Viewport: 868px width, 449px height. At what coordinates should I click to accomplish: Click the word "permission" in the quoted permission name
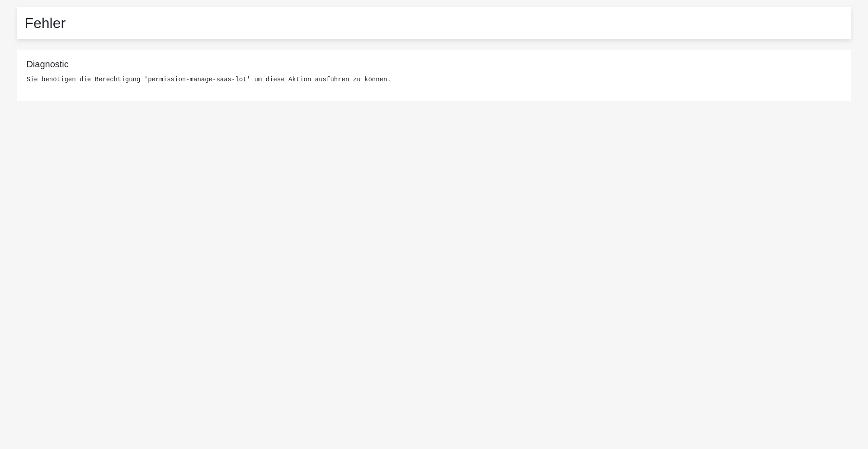tap(167, 80)
